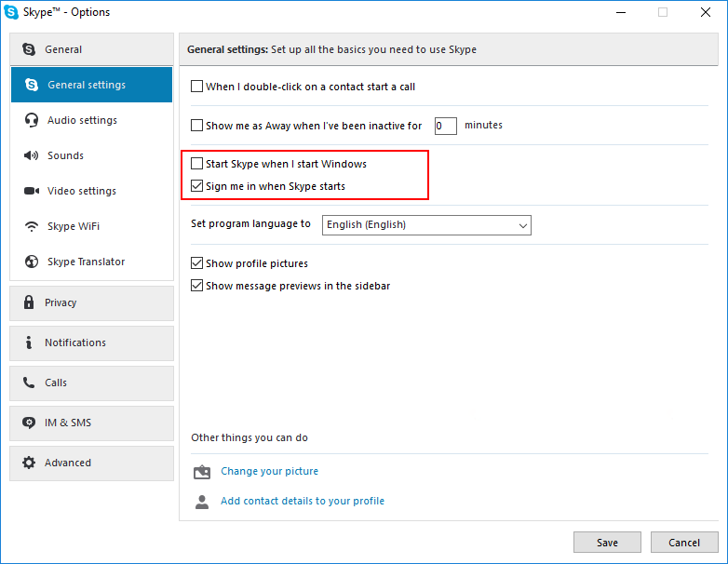The width and height of the screenshot is (728, 564).
Task: Open the Change your picture link
Action: pyautogui.click(x=269, y=471)
